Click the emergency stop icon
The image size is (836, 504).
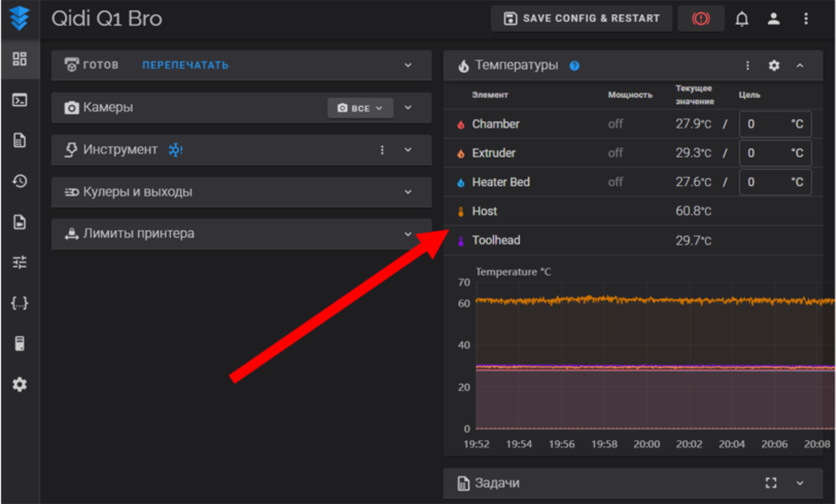(701, 18)
